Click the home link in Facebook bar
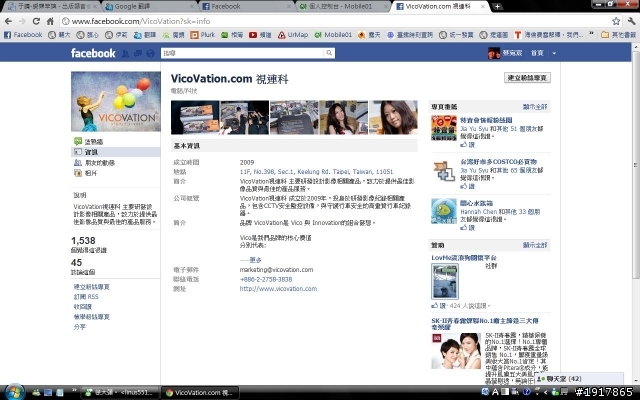The height and width of the screenshot is (400, 640). 537,53
